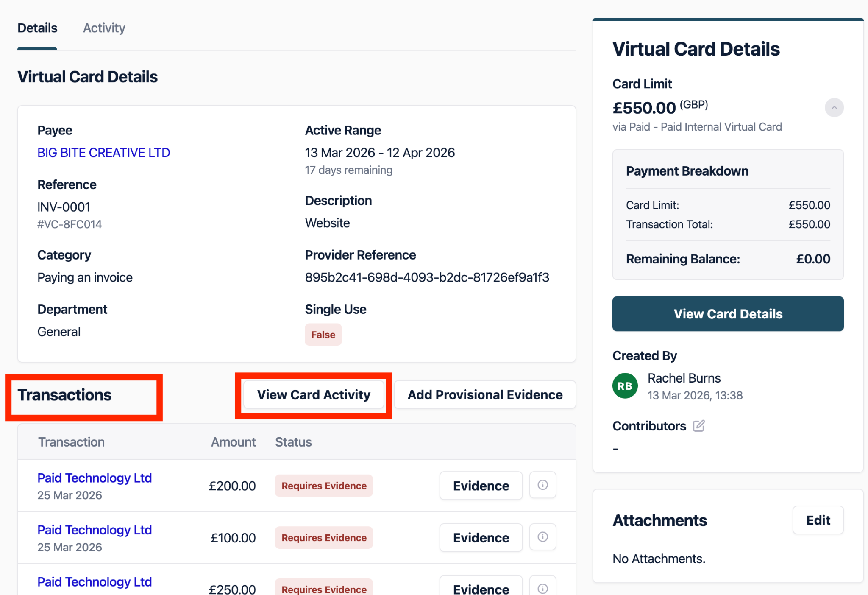Click Add Provisional Evidence button
The image size is (868, 595).
485,395
